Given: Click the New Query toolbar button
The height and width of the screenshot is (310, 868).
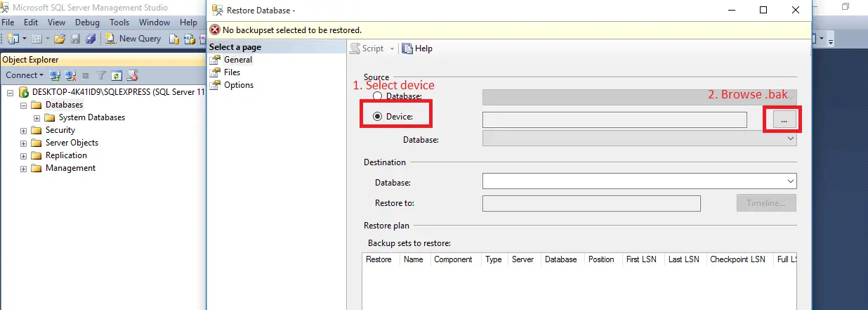Looking at the screenshot, I should pyautogui.click(x=133, y=39).
